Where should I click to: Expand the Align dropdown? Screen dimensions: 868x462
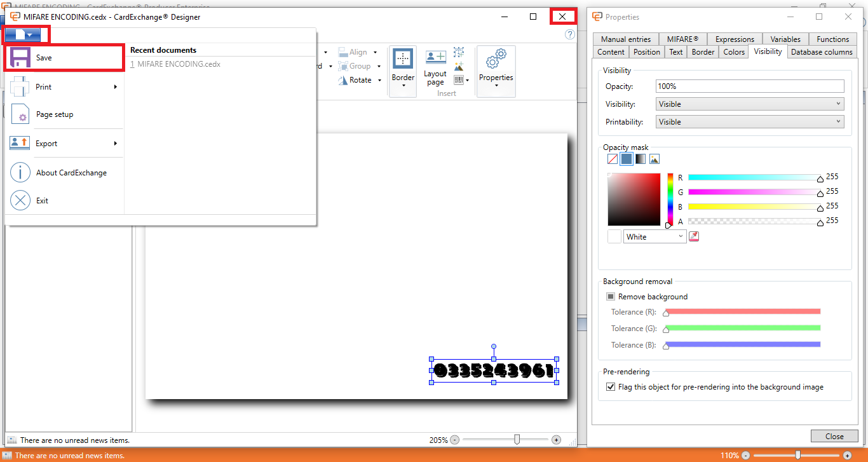[x=375, y=52]
